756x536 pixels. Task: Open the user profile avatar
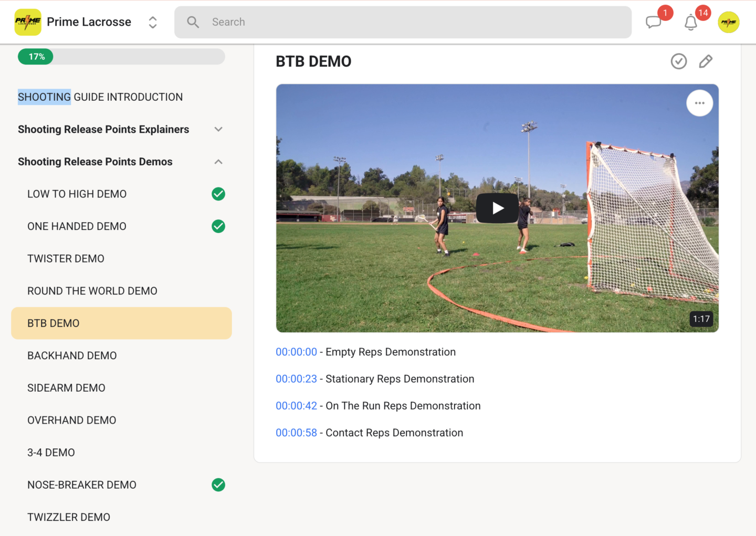(x=728, y=22)
